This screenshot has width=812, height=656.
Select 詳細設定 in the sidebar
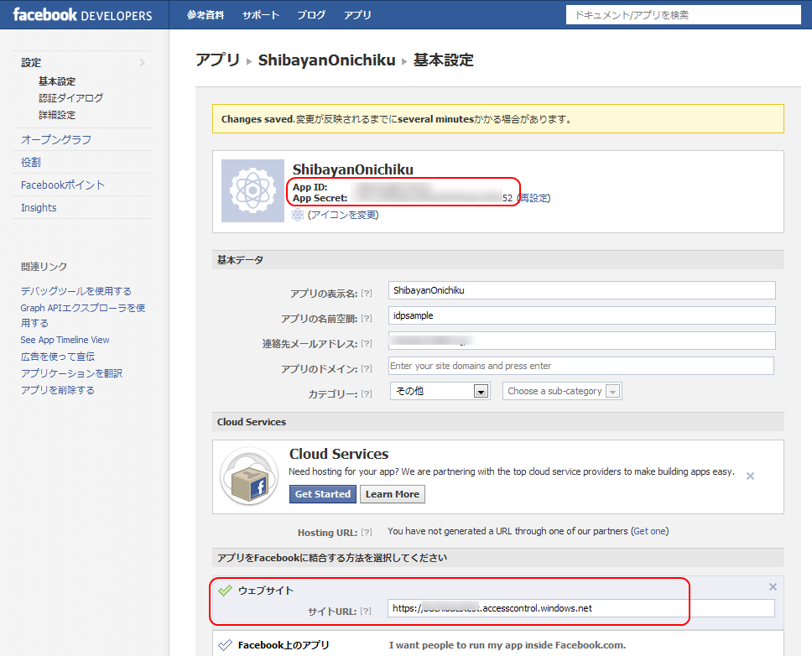pos(57,115)
